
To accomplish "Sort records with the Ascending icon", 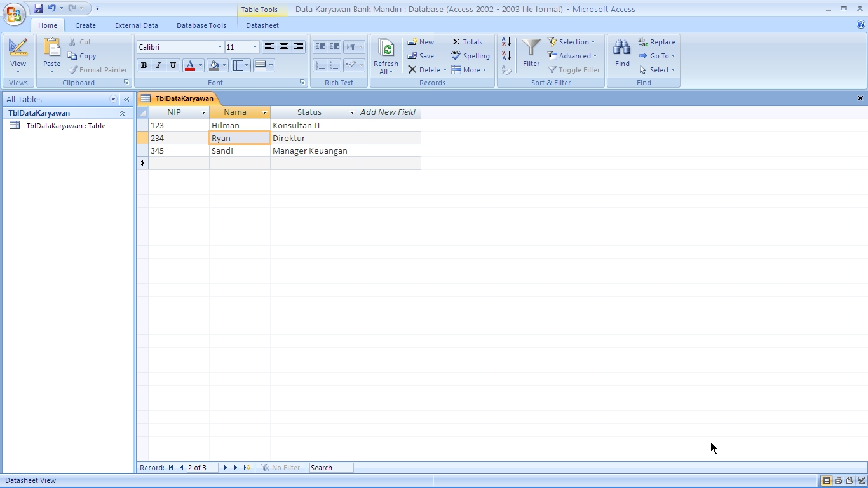I will 505,42.
